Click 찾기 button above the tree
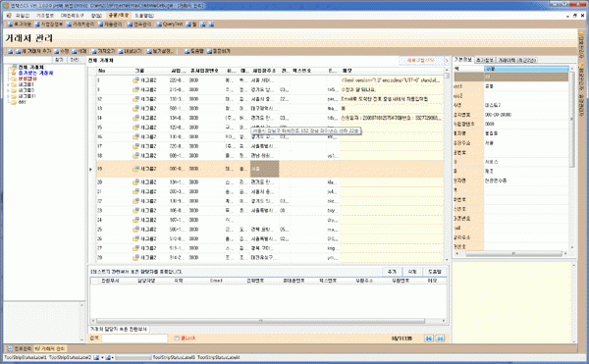Image resolution: width=589 pixels, height=364 pixels. coord(59,60)
